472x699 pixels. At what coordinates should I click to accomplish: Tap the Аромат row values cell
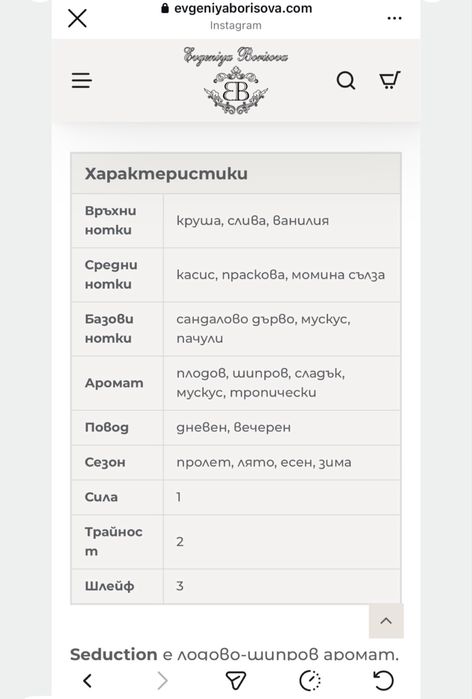pyautogui.click(x=282, y=383)
